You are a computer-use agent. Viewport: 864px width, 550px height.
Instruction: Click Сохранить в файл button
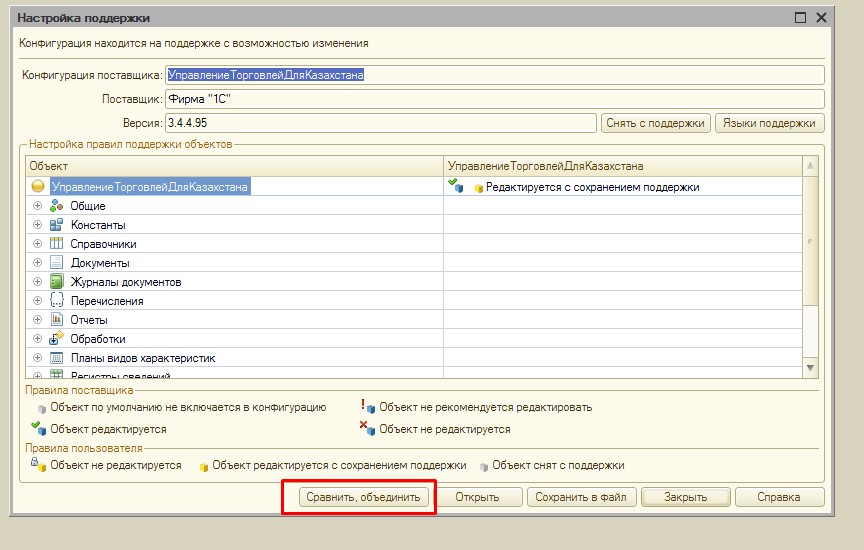coord(581,497)
